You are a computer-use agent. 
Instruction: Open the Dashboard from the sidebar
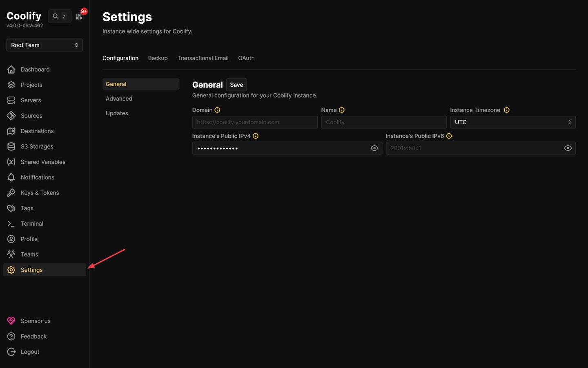point(35,69)
